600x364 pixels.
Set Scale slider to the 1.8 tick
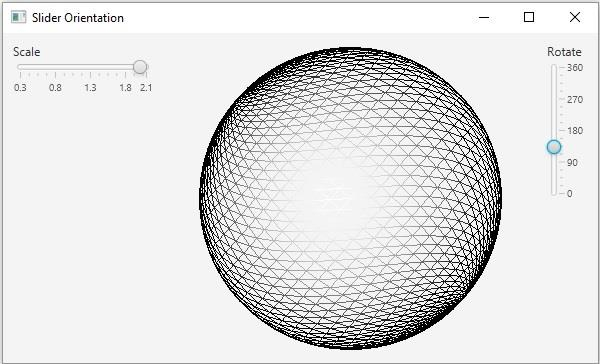126,67
